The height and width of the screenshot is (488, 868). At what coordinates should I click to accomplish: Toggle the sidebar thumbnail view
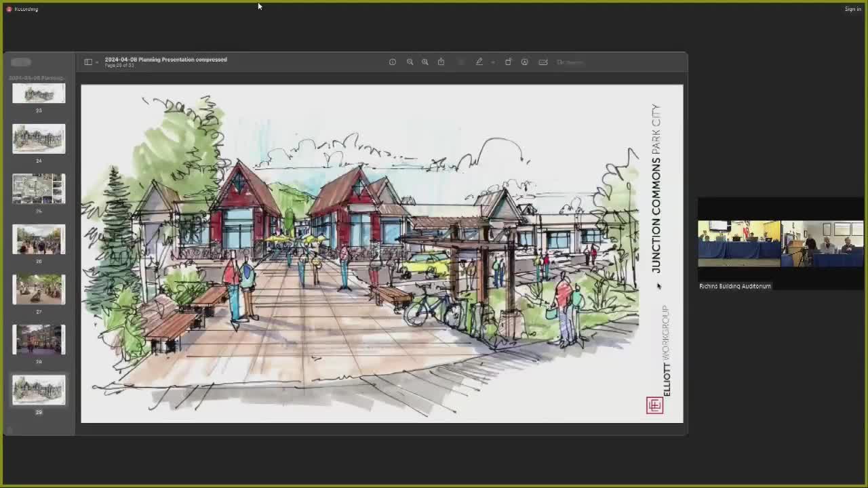pos(88,62)
